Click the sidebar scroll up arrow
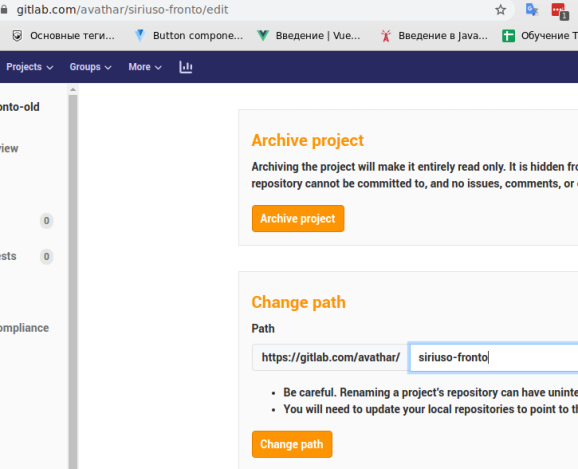Image resolution: width=578 pixels, height=469 pixels. tap(73, 90)
